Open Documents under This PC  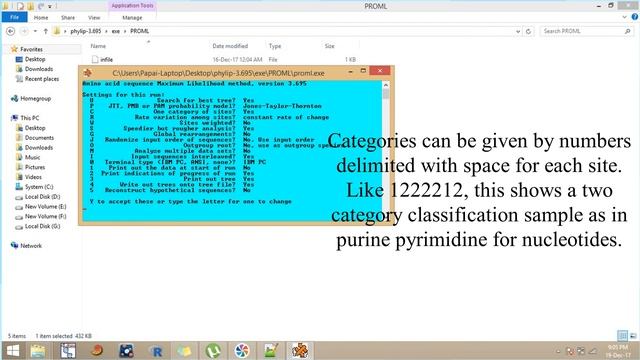point(39,138)
